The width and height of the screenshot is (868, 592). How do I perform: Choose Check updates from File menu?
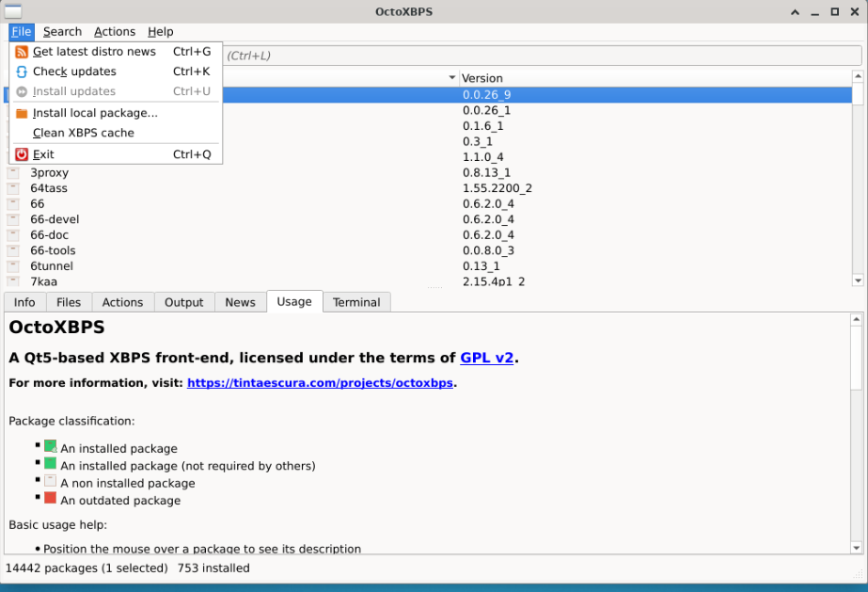click(x=116, y=72)
